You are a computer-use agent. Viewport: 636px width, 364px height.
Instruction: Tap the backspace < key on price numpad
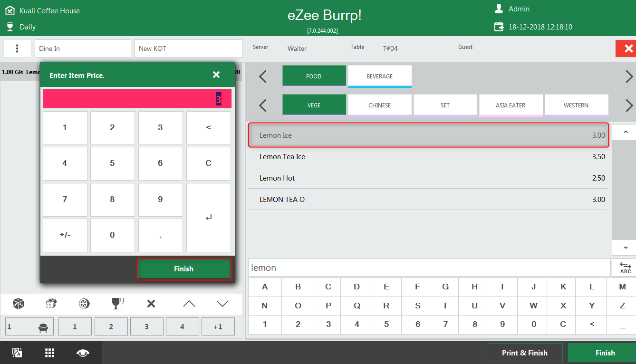point(209,128)
